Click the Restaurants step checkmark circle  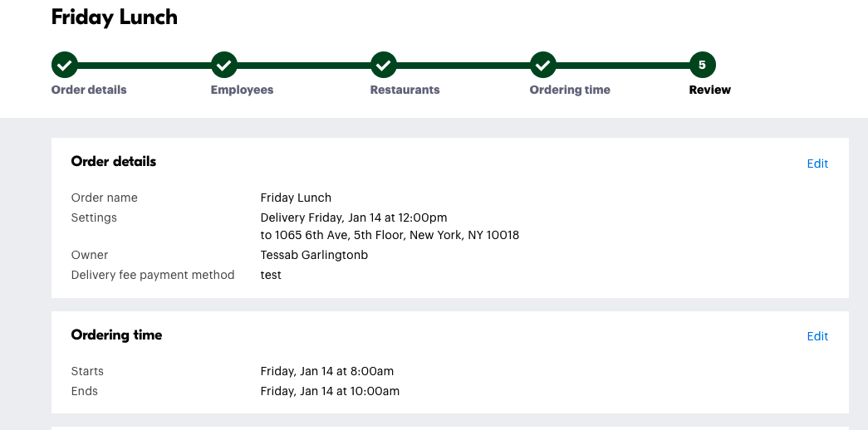click(x=383, y=64)
